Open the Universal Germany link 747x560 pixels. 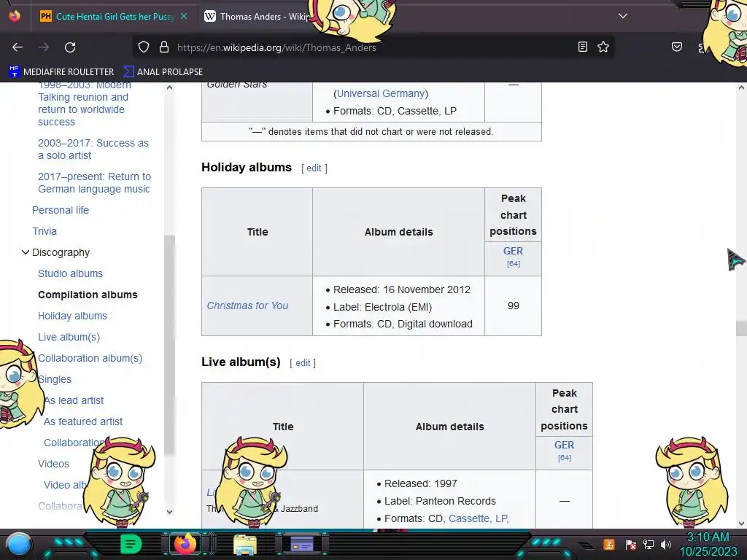click(381, 93)
